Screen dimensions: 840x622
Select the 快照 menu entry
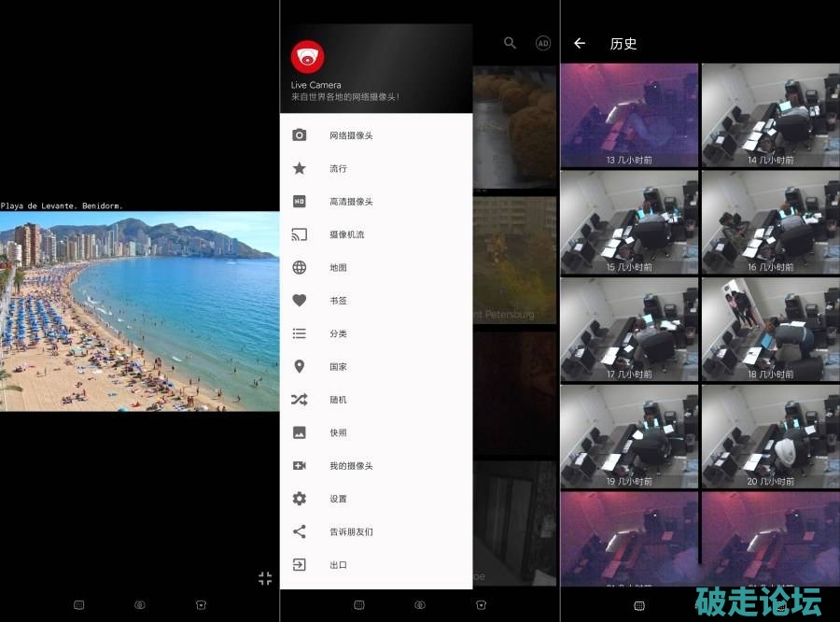pos(338,432)
